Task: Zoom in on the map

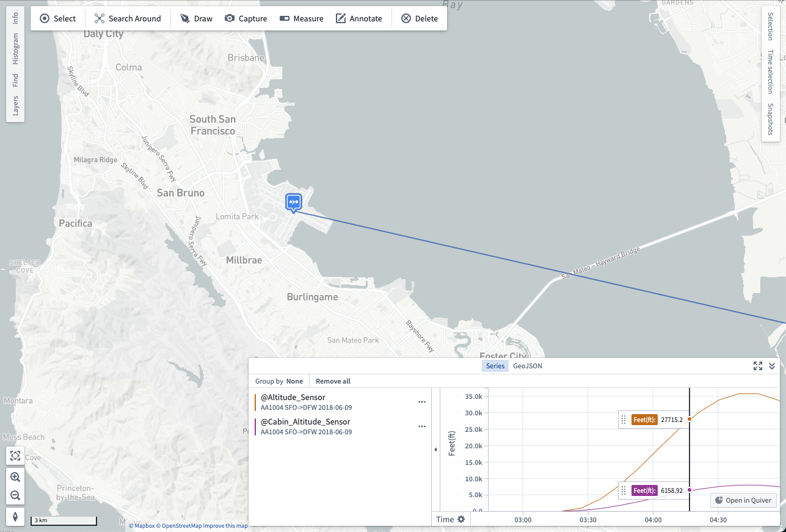Action: (15, 477)
